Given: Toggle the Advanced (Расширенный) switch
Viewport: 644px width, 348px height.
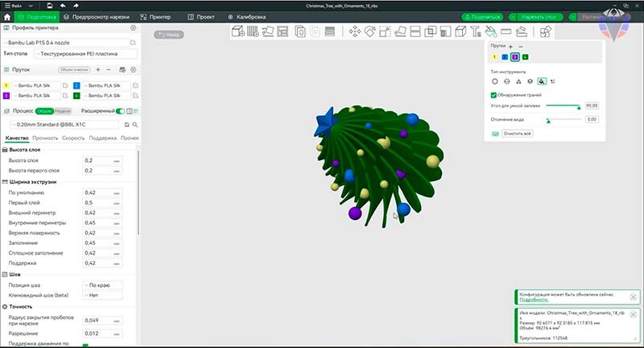Looking at the screenshot, I should coord(120,111).
